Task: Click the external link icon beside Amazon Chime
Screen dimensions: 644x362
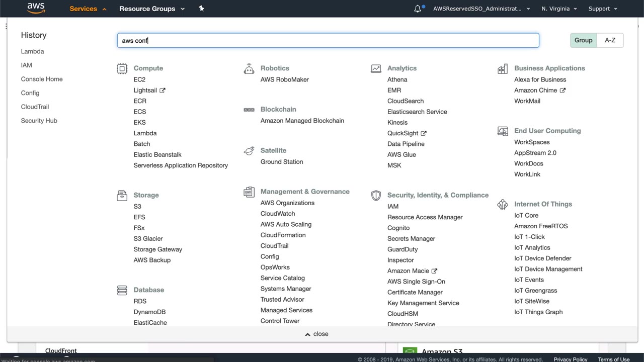Action: [562, 90]
